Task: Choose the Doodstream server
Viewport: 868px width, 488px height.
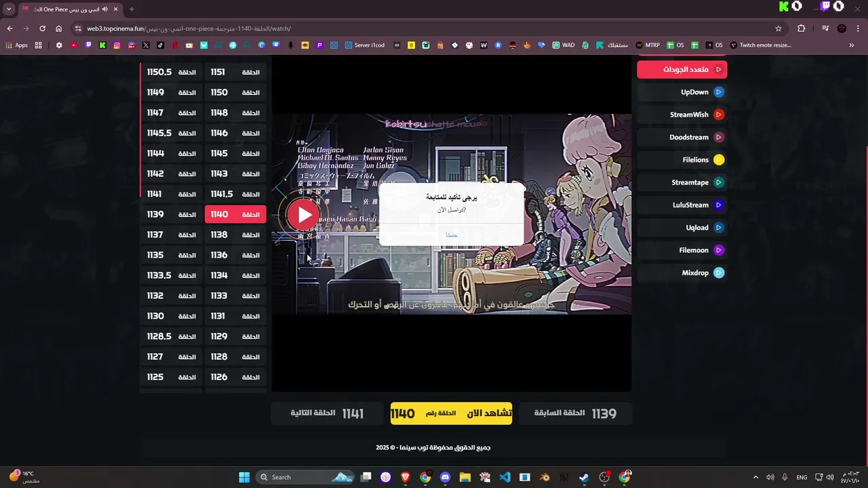Action: pos(682,137)
